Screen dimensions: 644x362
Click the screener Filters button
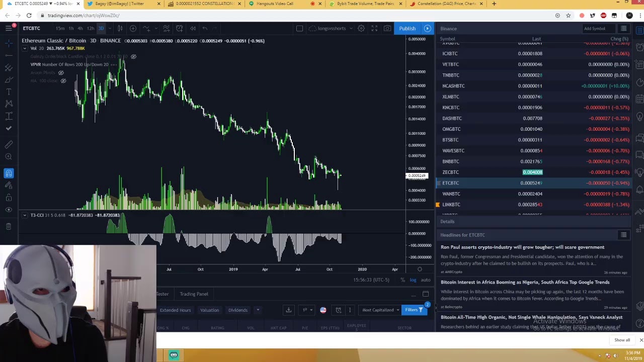[x=414, y=310]
